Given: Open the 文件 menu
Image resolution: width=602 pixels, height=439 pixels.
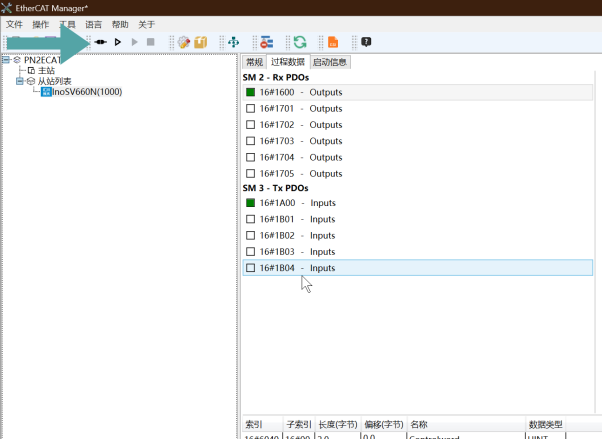Looking at the screenshot, I should [x=14, y=25].
